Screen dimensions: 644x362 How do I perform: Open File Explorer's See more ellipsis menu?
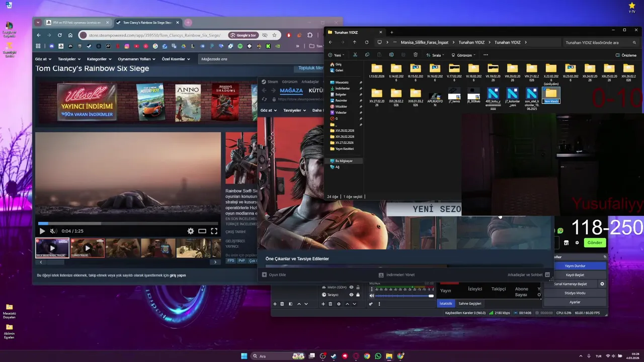(x=486, y=55)
